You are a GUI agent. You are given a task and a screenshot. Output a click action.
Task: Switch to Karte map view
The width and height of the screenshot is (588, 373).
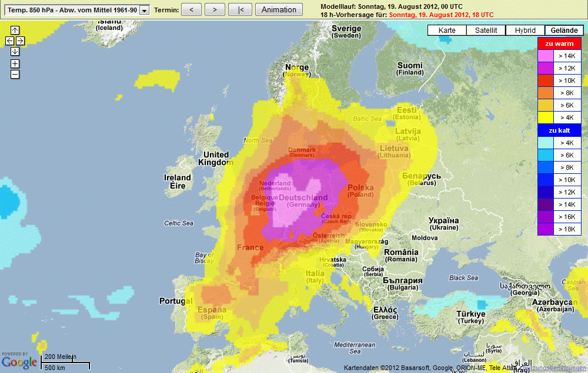(447, 31)
